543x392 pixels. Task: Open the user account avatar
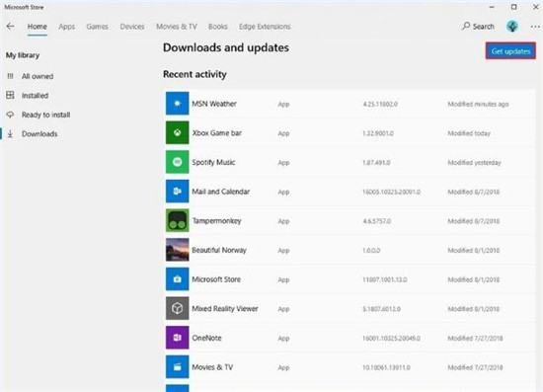click(512, 27)
